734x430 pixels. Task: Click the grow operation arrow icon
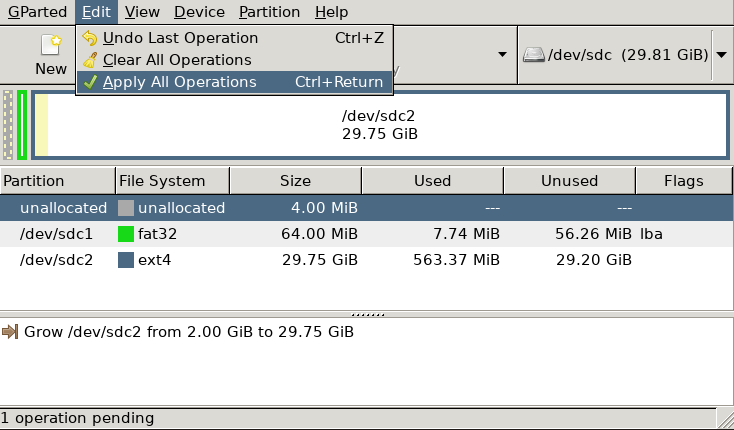tap(10, 332)
